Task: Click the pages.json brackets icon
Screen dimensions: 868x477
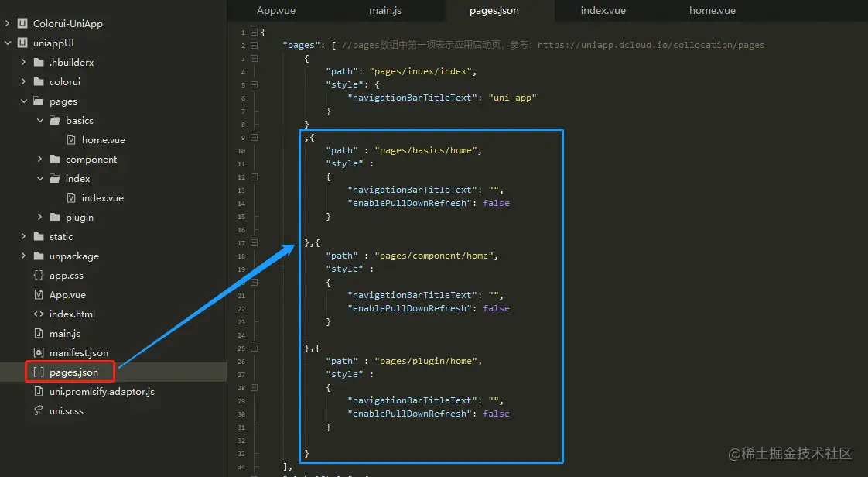Action: click(x=39, y=372)
